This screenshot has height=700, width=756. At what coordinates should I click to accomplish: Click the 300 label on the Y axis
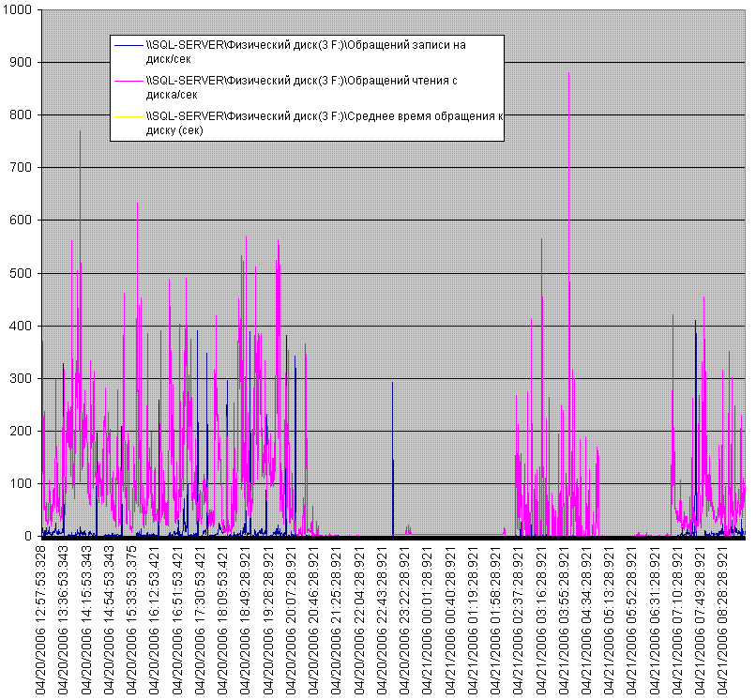coord(23,379)
